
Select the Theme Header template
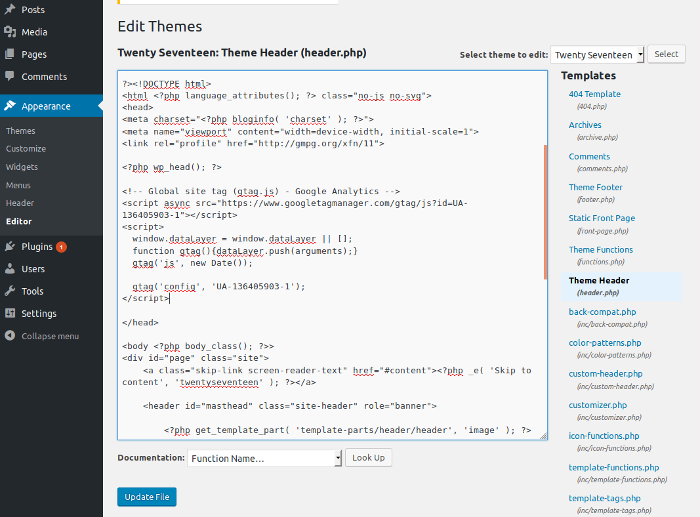(599, 280)
